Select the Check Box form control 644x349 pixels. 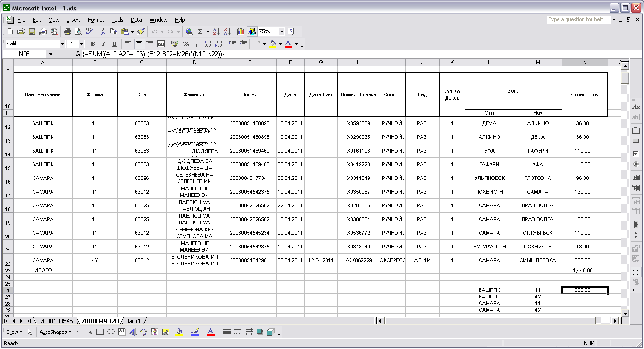[635, 153]
